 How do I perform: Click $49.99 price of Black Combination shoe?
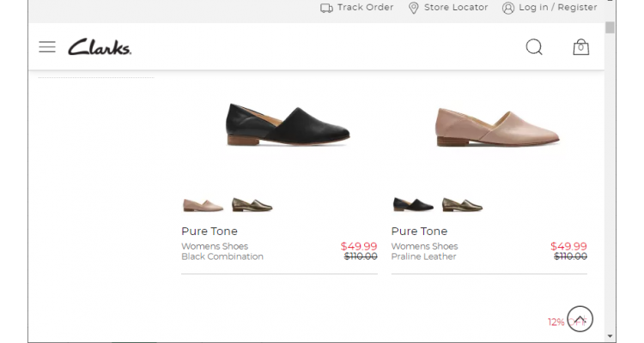pyautogui.click(x=359, y=246)
